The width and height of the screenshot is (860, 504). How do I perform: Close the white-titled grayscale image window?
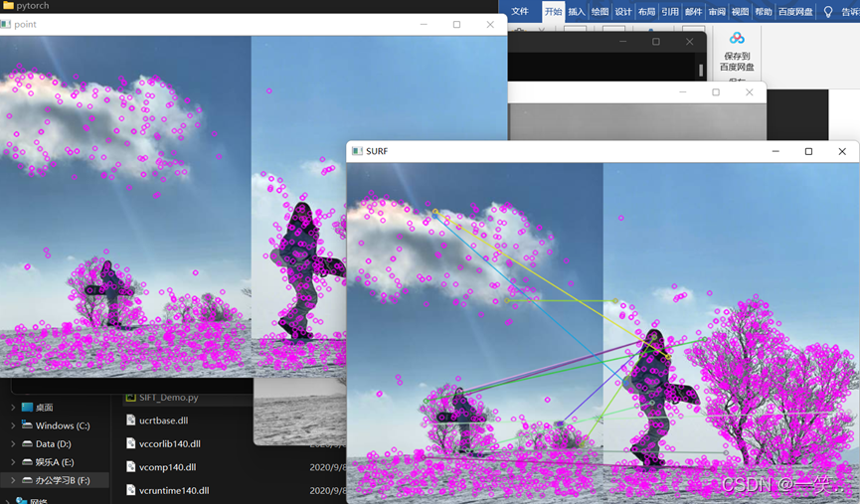click(750, 92)
